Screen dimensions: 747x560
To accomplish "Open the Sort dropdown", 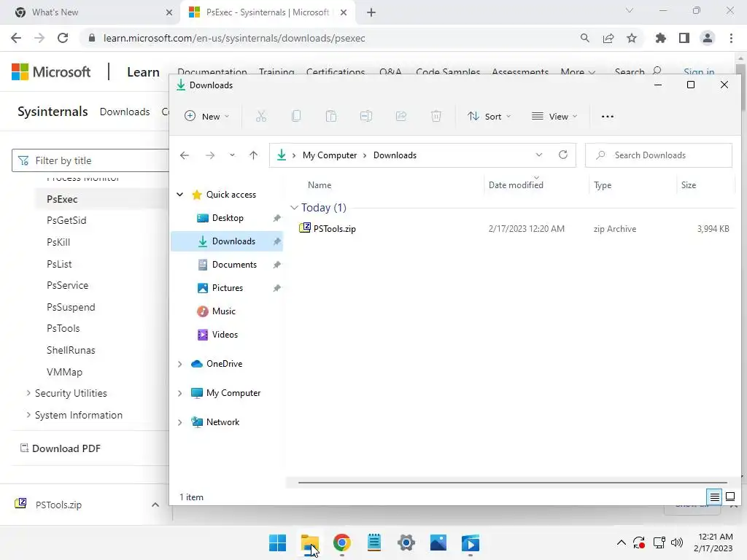I will click(x=489, y=116).
